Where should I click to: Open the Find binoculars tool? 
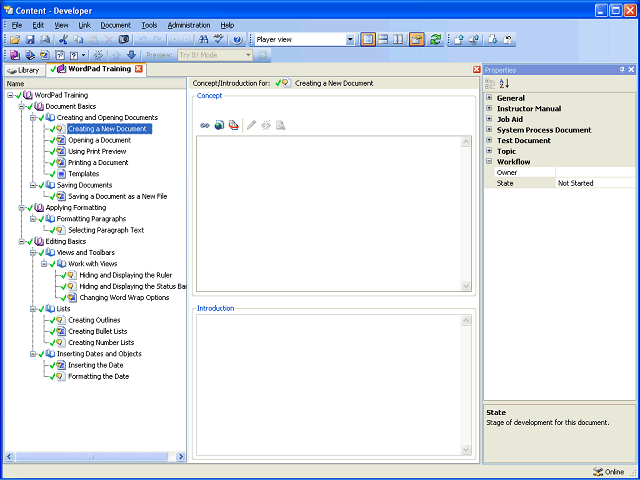[x=203, y=40]
